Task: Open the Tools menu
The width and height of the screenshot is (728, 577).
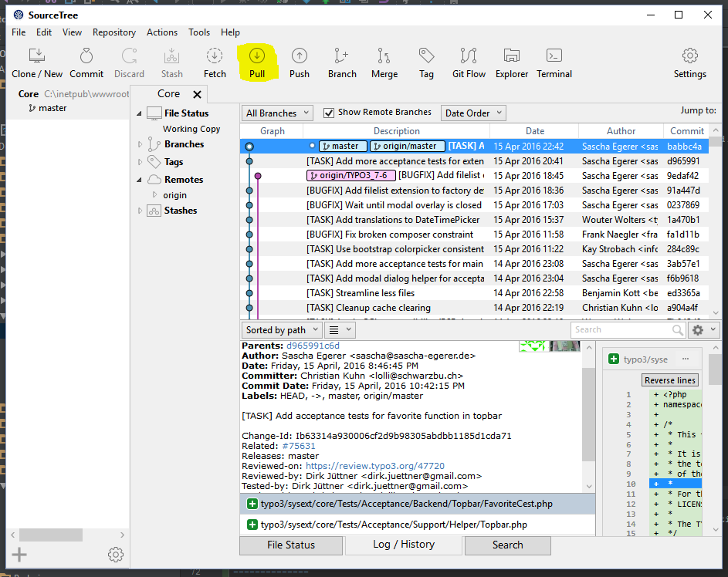Action: (199, 32)
